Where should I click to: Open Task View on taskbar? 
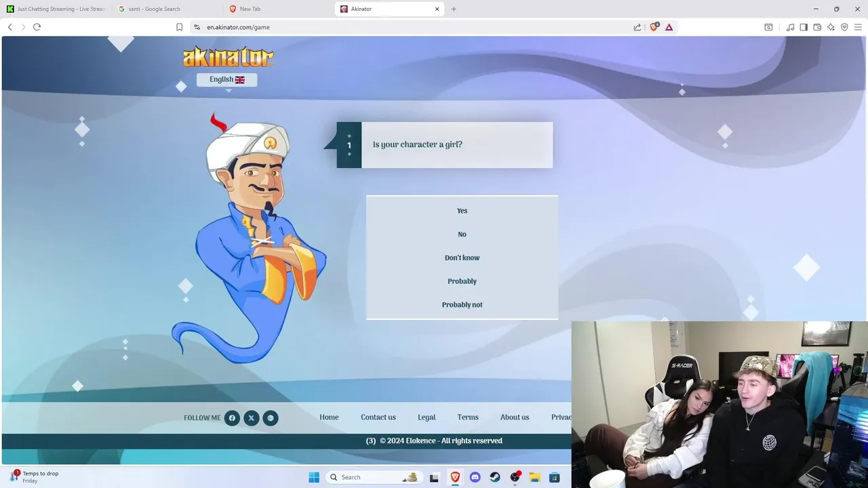pos(434,477)
